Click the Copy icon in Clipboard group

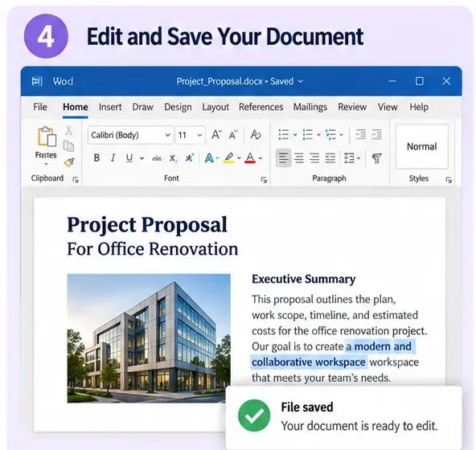68,146
